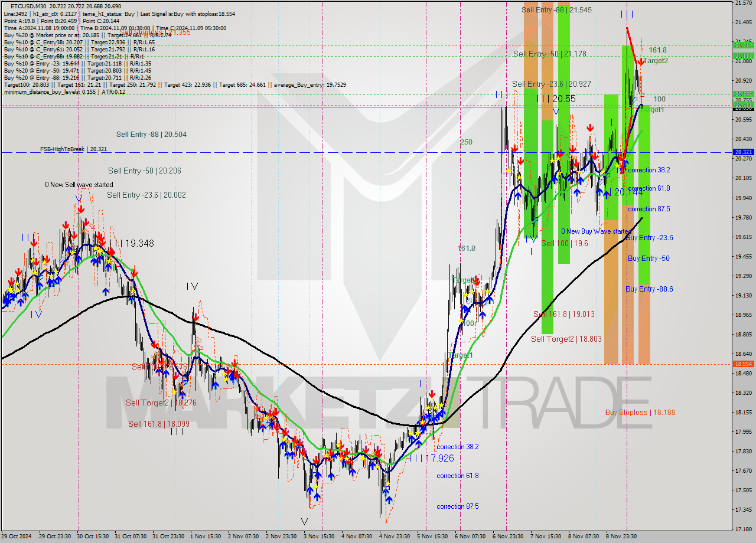Screen dimensions: 756x543
Task: Click the 'minimum_distance_buy_levels' line
Action: tap(64, 91)
